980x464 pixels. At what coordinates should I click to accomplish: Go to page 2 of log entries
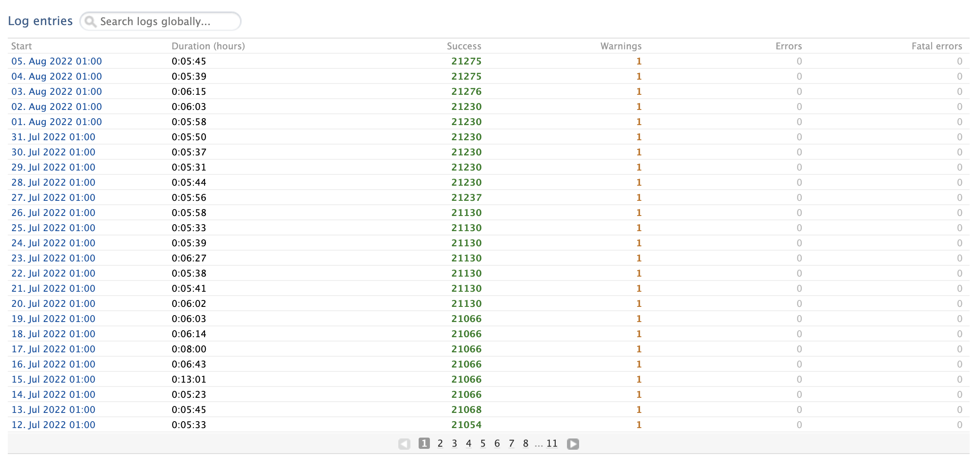(440, 443)
